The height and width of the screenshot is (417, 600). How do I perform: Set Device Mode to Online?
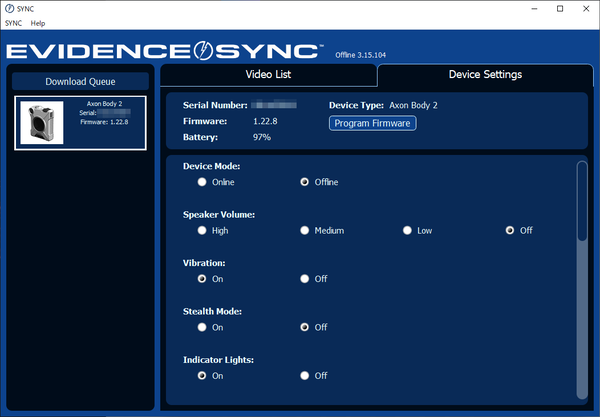203,182
